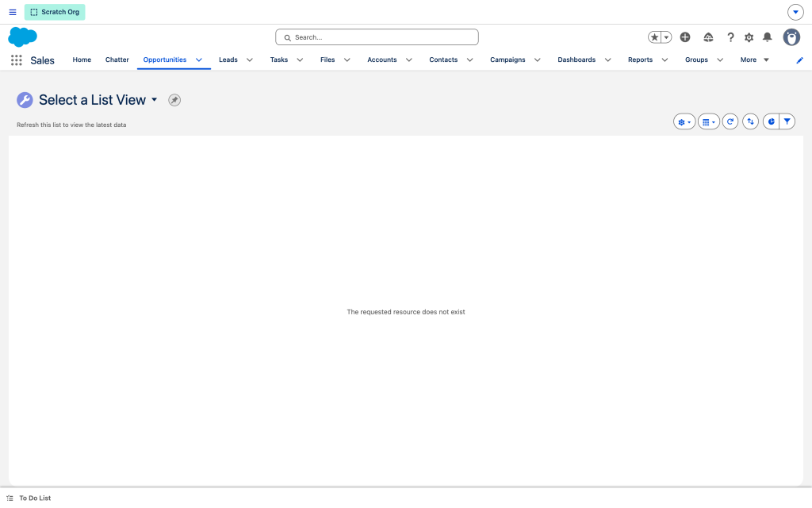
Task: Open the Trailhead guidance icon
Action: coord(708,37)
